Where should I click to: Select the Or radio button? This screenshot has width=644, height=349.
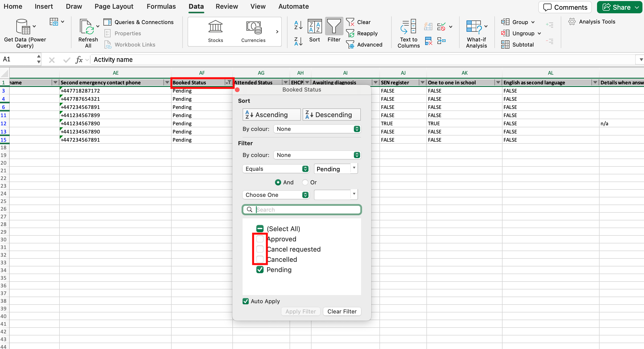click(305, 182)
